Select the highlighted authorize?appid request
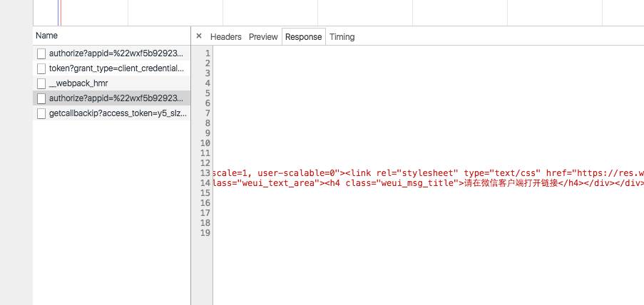The width and height of the screenshot is (644, 305). [x=112, y=98]
